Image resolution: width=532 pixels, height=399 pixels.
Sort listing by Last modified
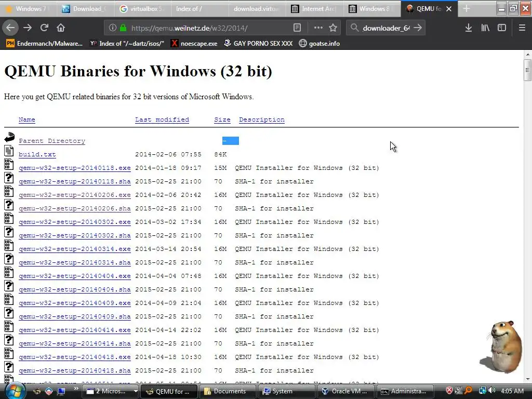[x=162, y=119]
